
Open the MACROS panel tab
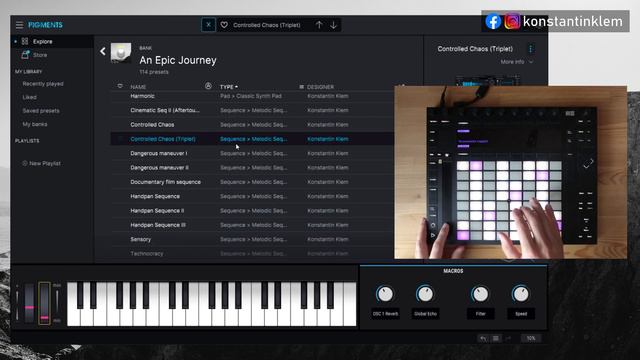point(453,271)
